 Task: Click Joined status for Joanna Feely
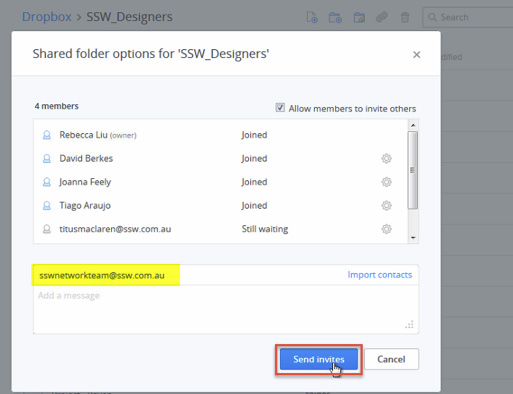pos(254,182)
